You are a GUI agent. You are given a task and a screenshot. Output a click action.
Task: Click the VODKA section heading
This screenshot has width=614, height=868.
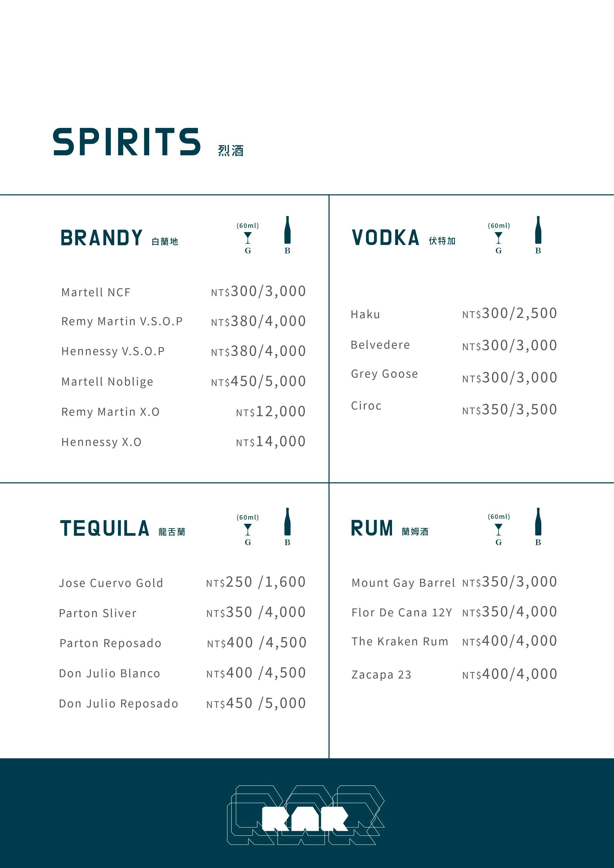click(385, 238)
